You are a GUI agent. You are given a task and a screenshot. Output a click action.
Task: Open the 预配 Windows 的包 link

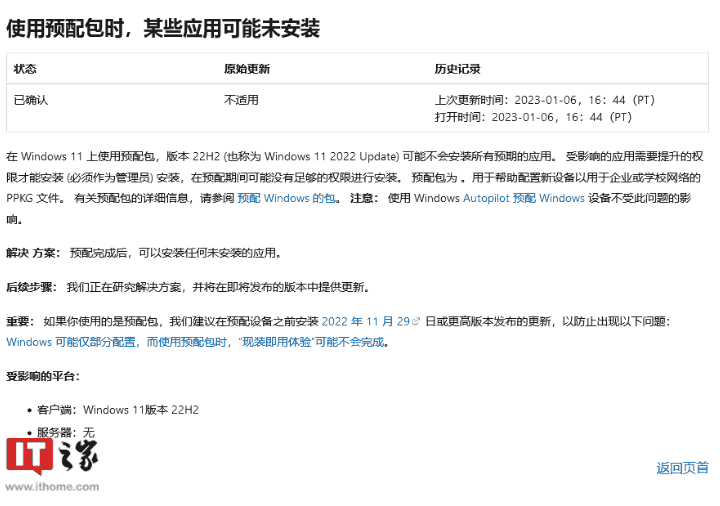(x=285, y=199)
